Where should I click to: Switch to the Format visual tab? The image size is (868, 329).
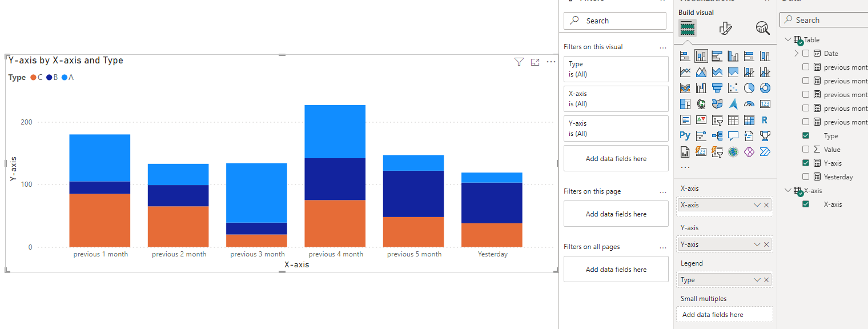(x=725, y=28)
